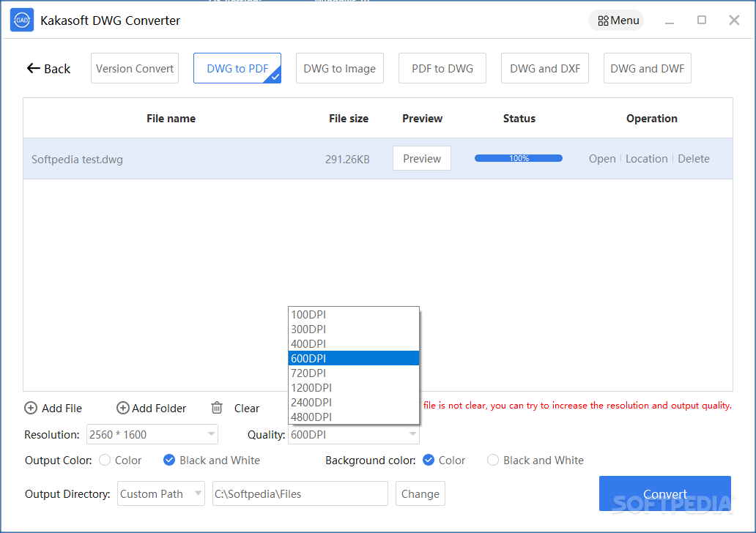Viewport: 756px width, 533px height.
Task: Open the Custom Path output directory dropdown
Action: (161, 494)
